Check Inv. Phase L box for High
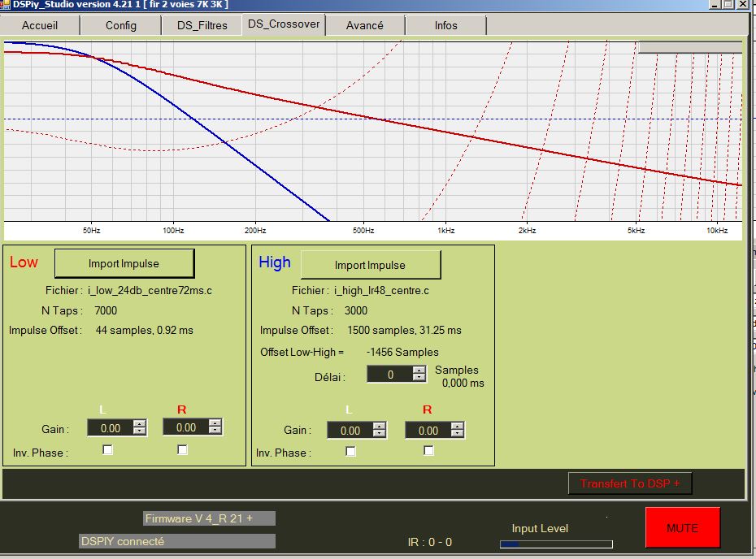 click(350, 452)
